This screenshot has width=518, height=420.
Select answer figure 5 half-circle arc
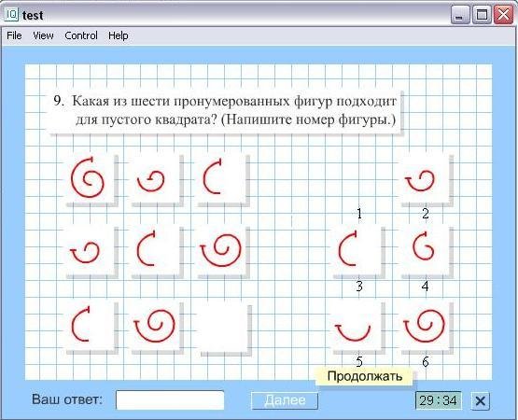click(357, 327)
